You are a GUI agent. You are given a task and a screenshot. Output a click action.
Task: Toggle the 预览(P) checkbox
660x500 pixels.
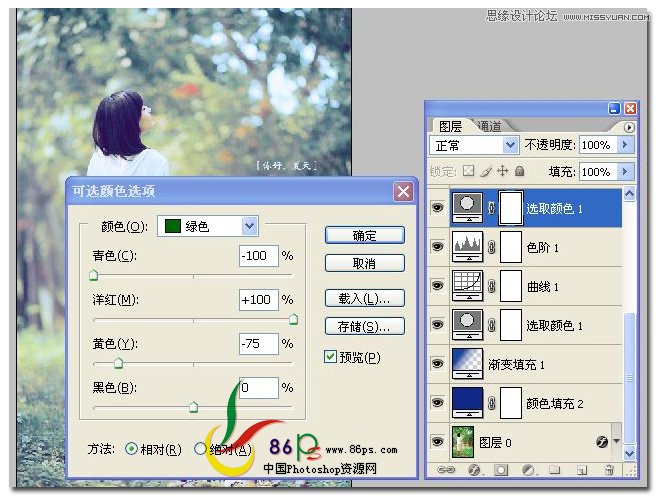(x=330, y=356)
